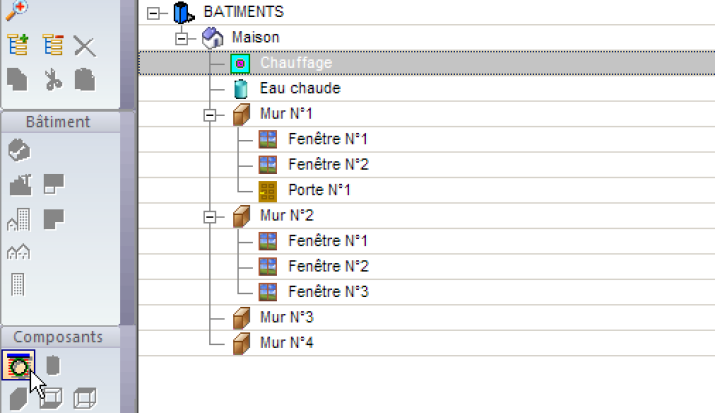The height and width of the screenshot is (413, 715).
Task: Select the Mur N°4 item
Action: pos(286,342)
